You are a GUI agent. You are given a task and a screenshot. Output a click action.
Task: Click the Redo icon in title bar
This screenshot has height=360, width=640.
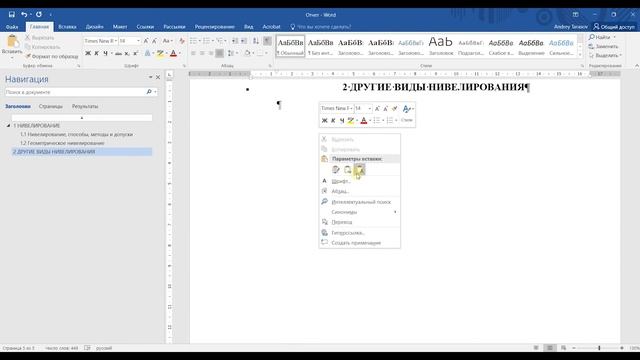click(39, 14)
